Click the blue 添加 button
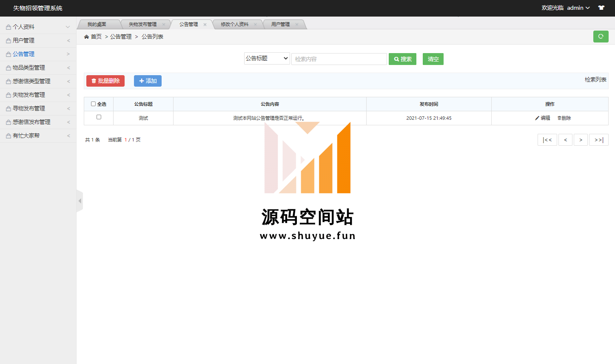Viewport: 615px width, 364px height. point(148,81)
